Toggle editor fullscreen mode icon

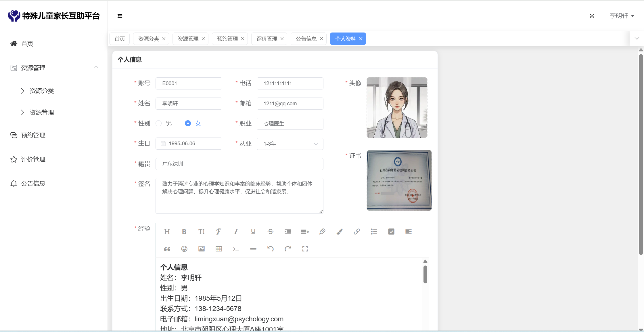point(305,249)
